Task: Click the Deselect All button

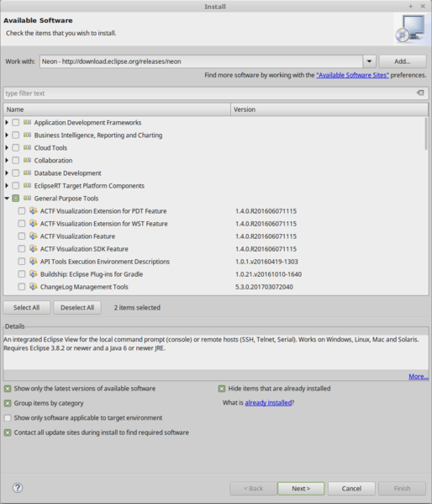Action: pos(77,308)
